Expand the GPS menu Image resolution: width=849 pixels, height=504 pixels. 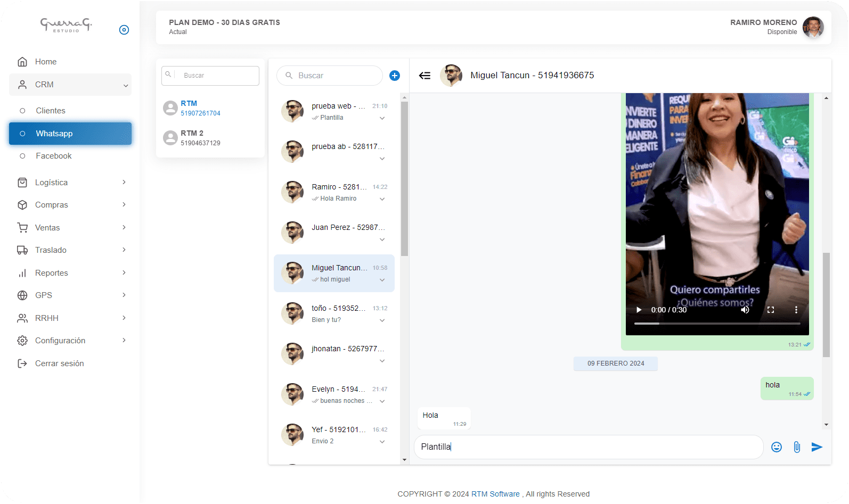point(70,295)
